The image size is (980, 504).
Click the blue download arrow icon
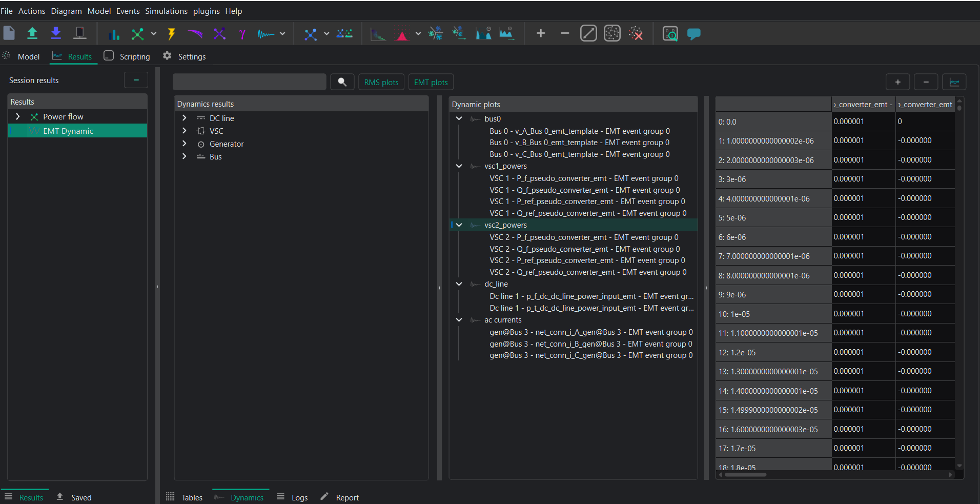[56, 33]
